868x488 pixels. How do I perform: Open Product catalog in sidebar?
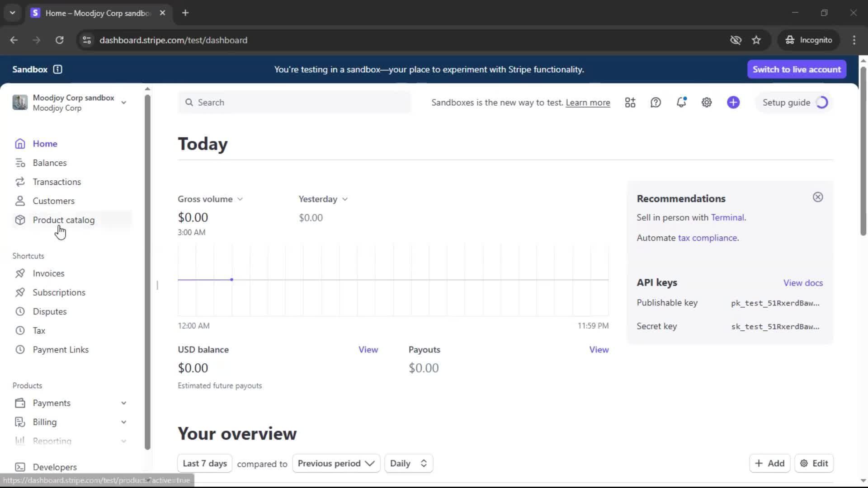pos(63,220)
